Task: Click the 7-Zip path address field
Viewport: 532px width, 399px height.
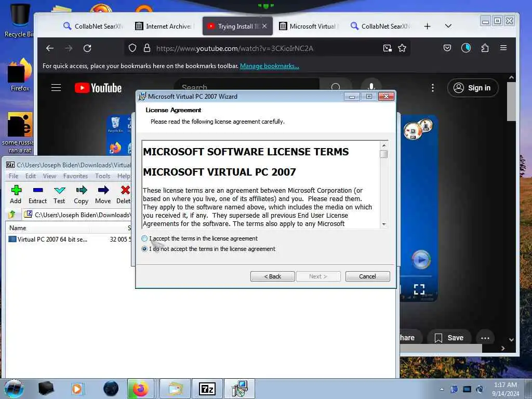Action: [78, 215]
